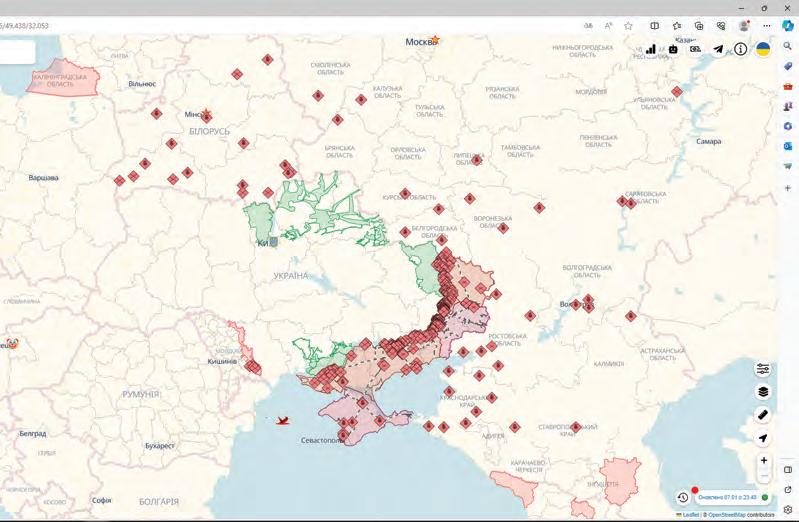Click the Волгоградська область label
The image size is (799, 522).
587,271
